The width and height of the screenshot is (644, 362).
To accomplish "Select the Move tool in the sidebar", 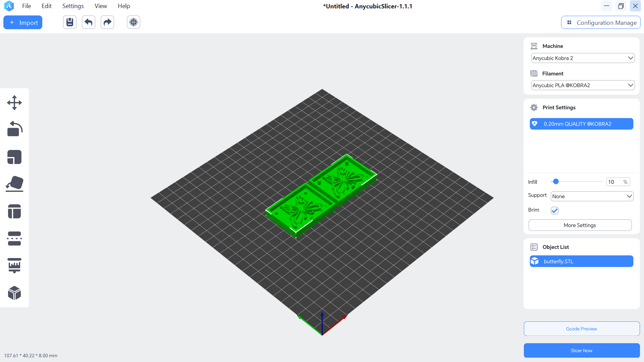I will 14,103.
